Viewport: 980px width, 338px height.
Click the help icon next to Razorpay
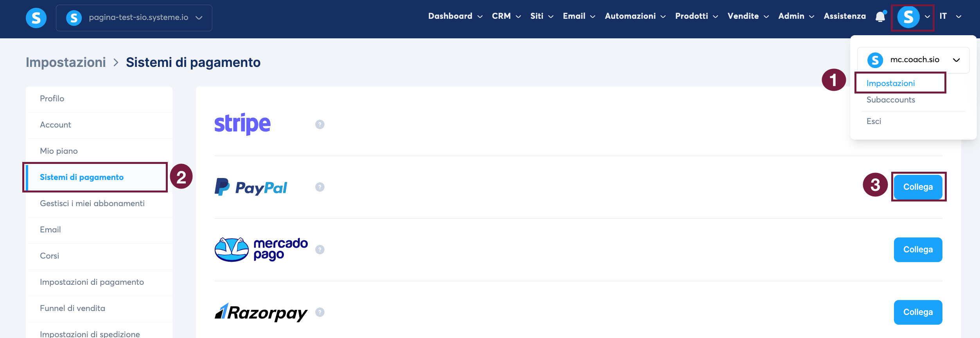tap(320, 312)
